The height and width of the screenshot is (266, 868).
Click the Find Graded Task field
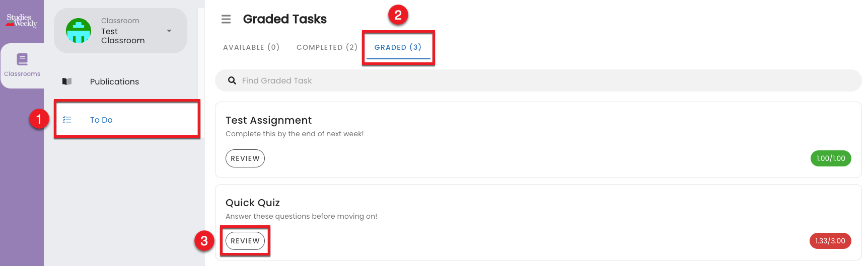pyautogui.click(x=538, y=80)
